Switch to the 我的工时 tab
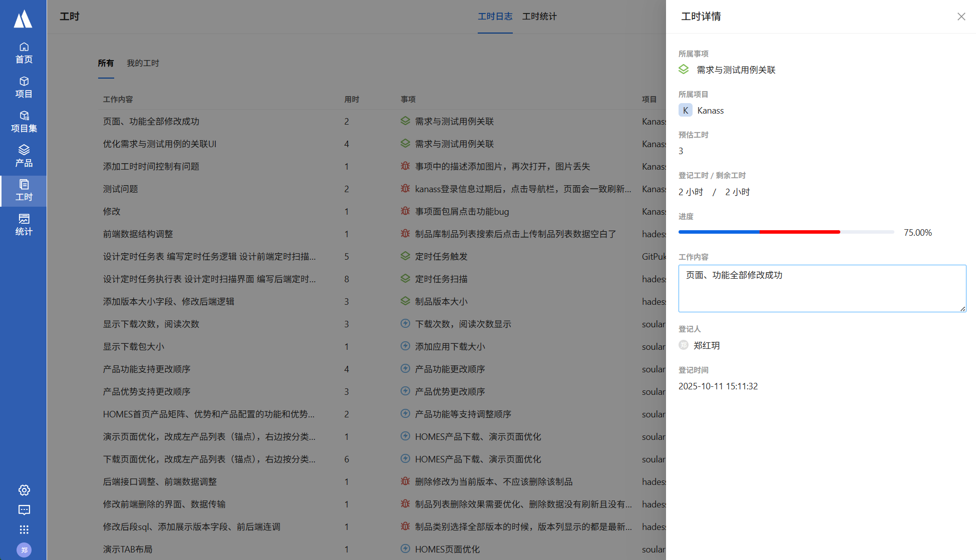Viewport: 976px width, 560px height. (143, 63)
